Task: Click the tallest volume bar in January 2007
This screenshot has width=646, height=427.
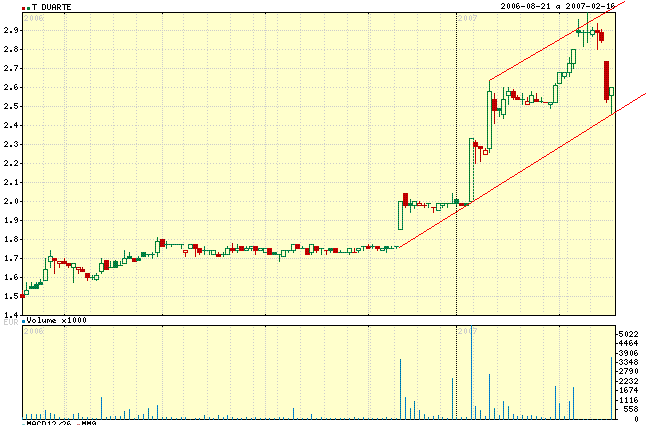Action: point(471,372)
